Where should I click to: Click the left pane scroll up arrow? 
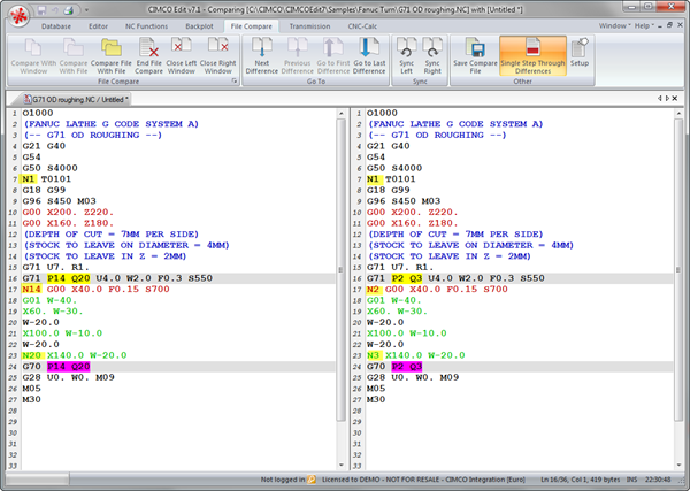(341, 114)
